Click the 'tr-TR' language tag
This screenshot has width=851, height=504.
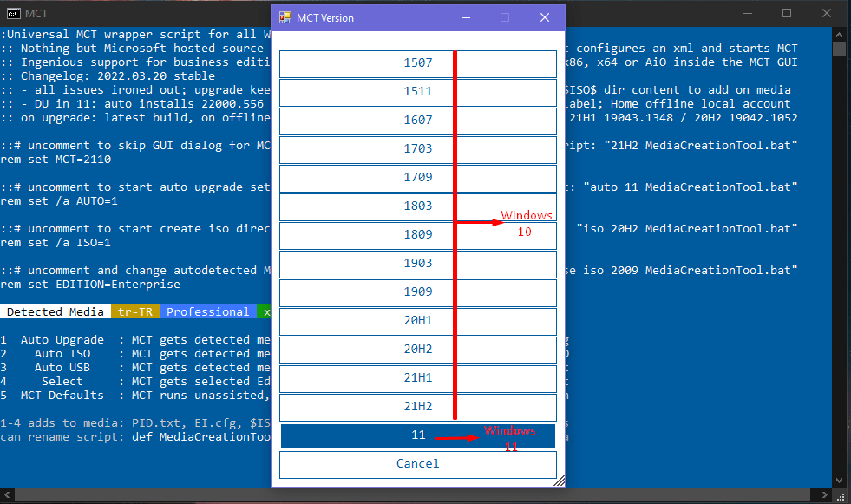click(x=135, y=312)
